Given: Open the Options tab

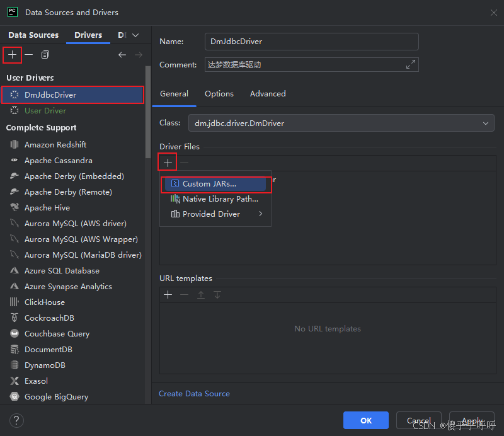Looking at the screenshot, I should click(x=219, y=94).
